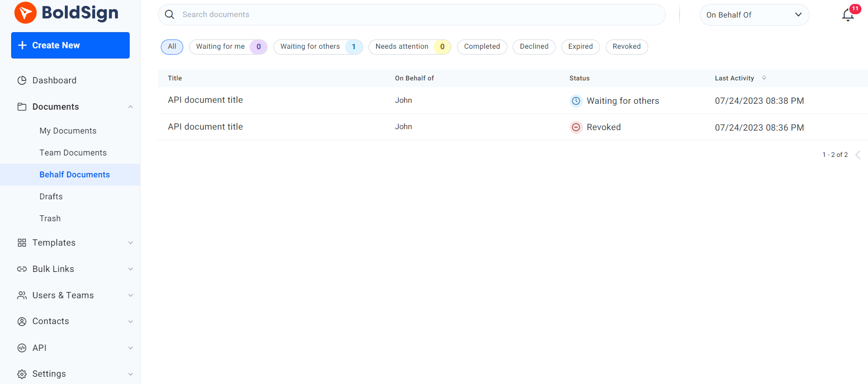Expand the Settings section chevron
The height and width of the screenshot is (384, 868).
[131, 374]
